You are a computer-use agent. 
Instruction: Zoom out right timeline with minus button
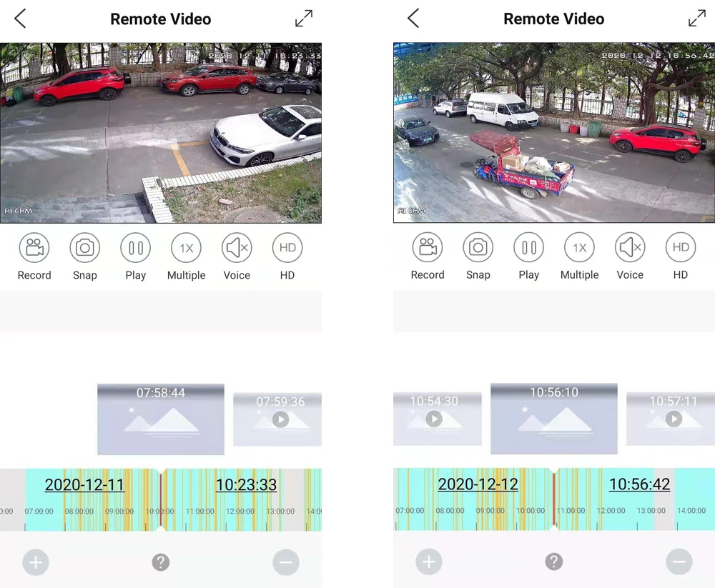[679, 562]
